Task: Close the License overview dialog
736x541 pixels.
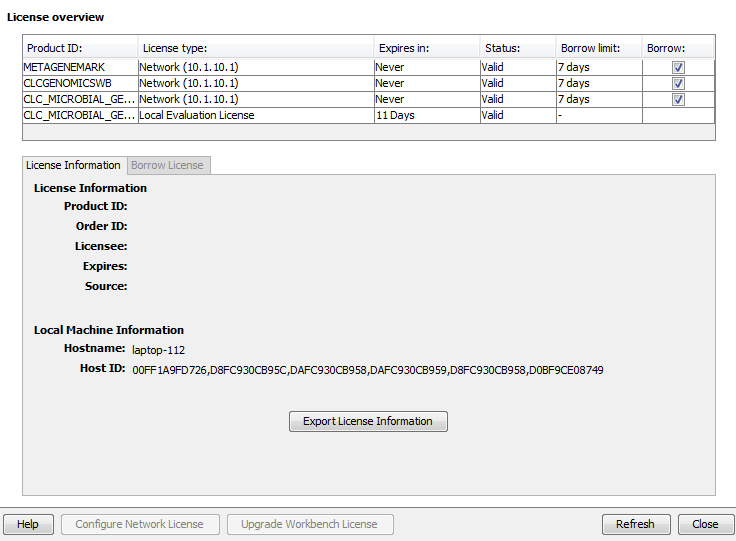Action: pos(705,524)
